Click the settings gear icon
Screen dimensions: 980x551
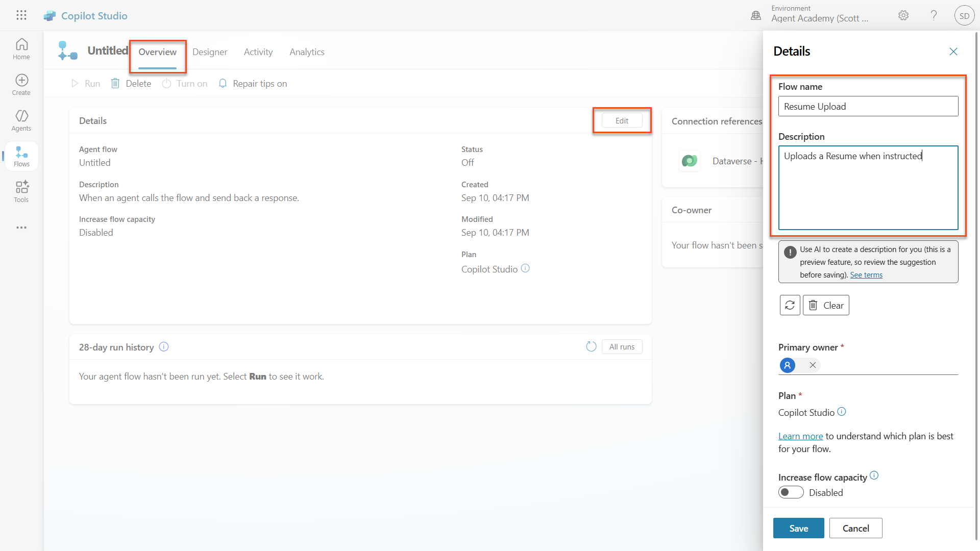[x=903, y=15]
